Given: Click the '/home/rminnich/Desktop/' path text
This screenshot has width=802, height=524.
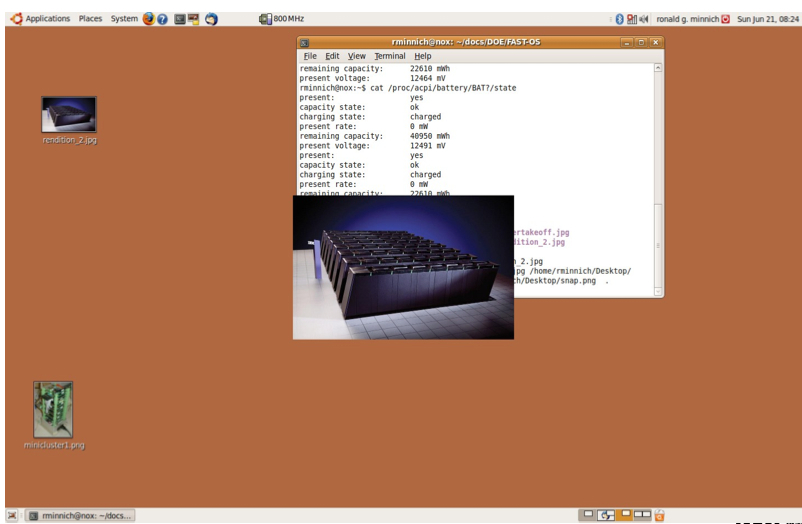Looking at the screenshot, I should click(581, 271).
